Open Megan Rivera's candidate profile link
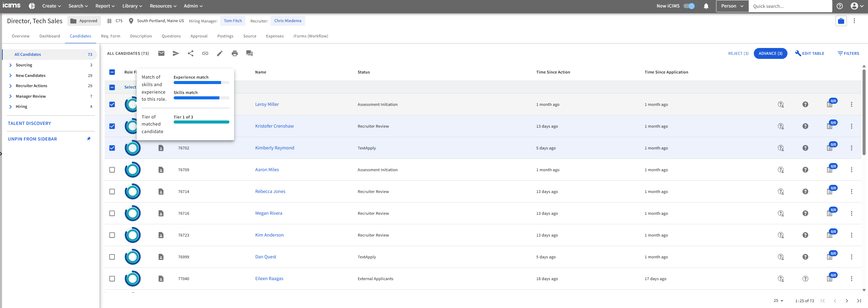Viewport: 868px width, 308px height. point(268,213)
